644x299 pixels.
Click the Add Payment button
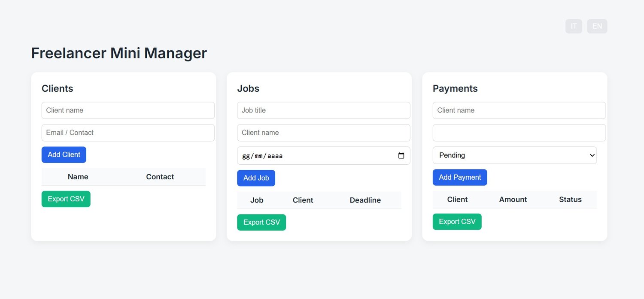click(459, 177)
